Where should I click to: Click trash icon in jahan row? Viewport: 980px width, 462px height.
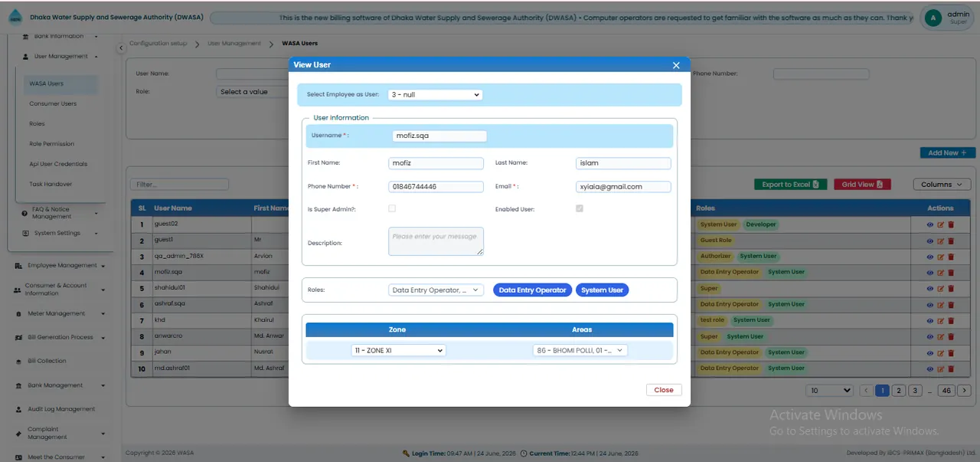951,352
